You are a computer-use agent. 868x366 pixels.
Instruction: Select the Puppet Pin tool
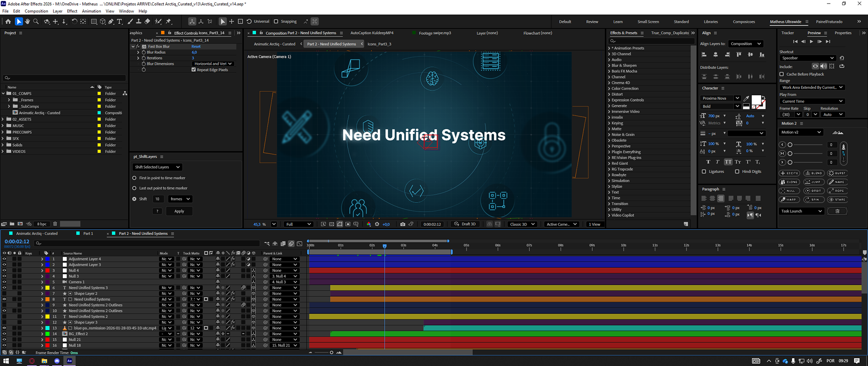169,21
